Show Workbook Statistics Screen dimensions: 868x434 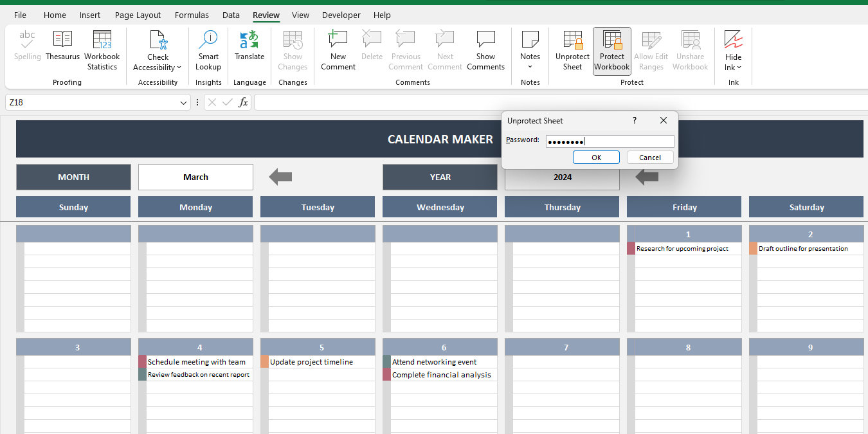[x=102, y=48]
